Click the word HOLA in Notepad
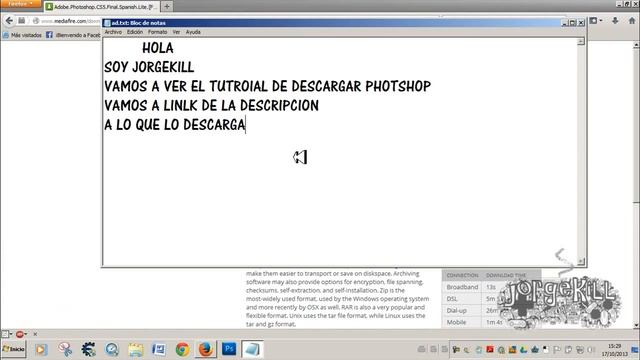 click(x=158, y=48)
